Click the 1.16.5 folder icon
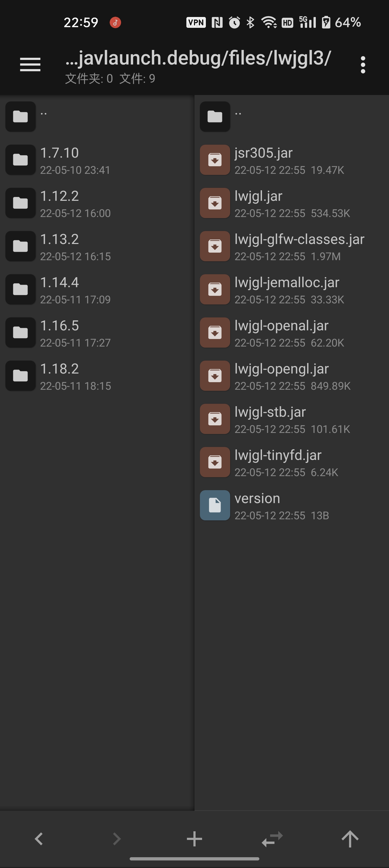389x868 pixels. pos(20,332)
